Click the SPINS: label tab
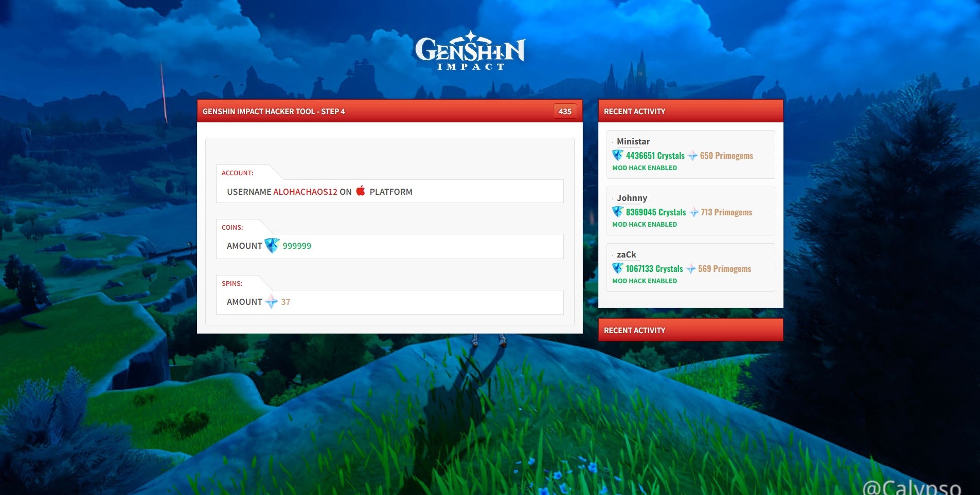 (x=232, y=283)
